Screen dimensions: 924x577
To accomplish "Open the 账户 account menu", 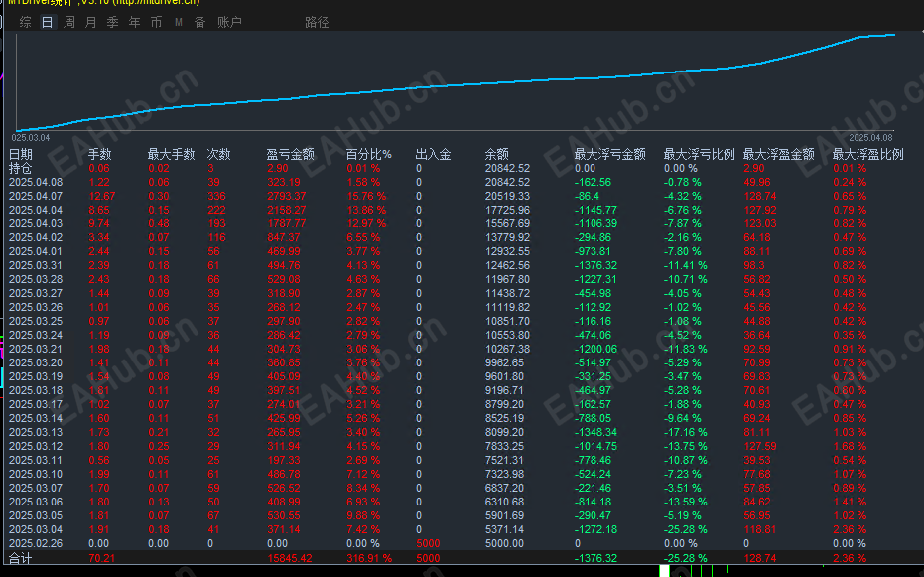I will (x=229, y=22).
